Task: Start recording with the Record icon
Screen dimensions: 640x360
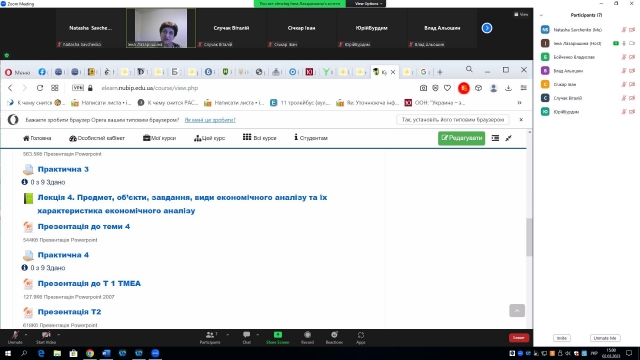Action: pos(307,335)
